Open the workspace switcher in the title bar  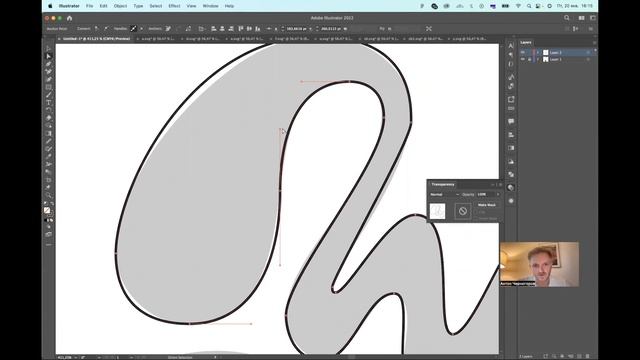tap(592, 18)
